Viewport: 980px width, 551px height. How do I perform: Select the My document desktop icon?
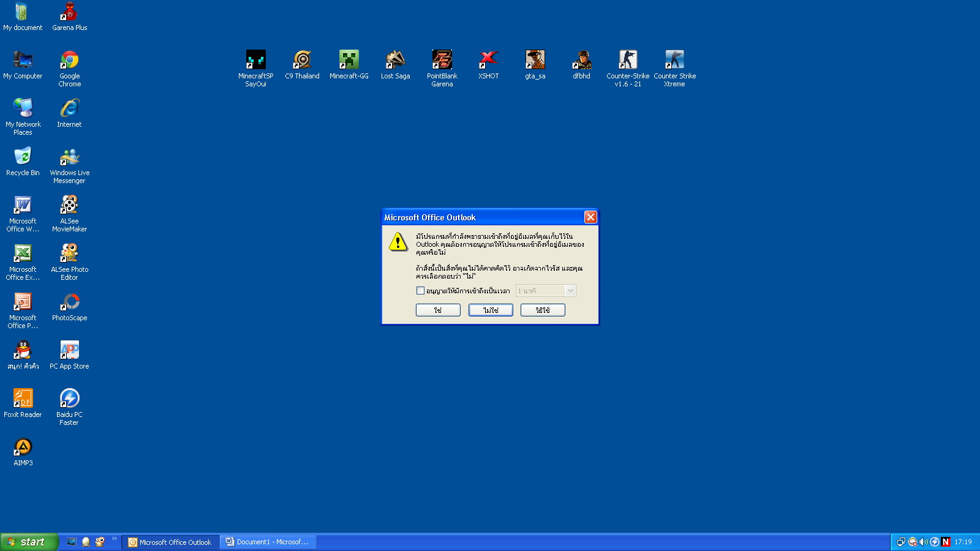click(x=23, y=16)
